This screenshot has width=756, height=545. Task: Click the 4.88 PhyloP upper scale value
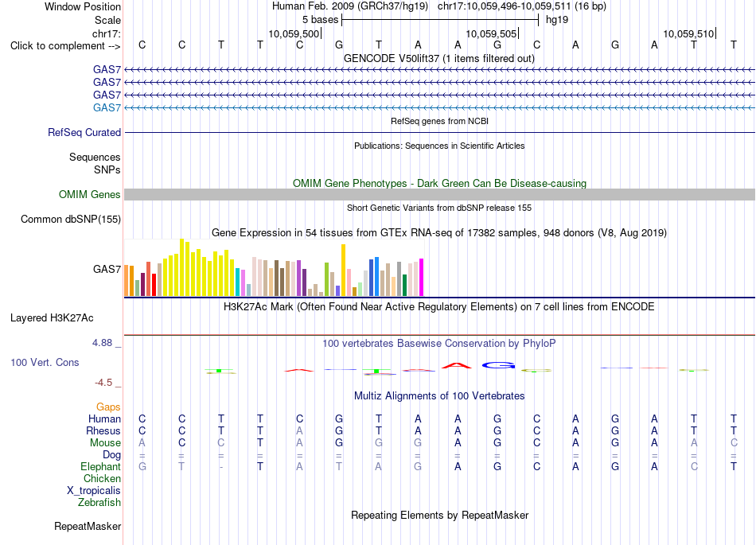tap(102, 343)
